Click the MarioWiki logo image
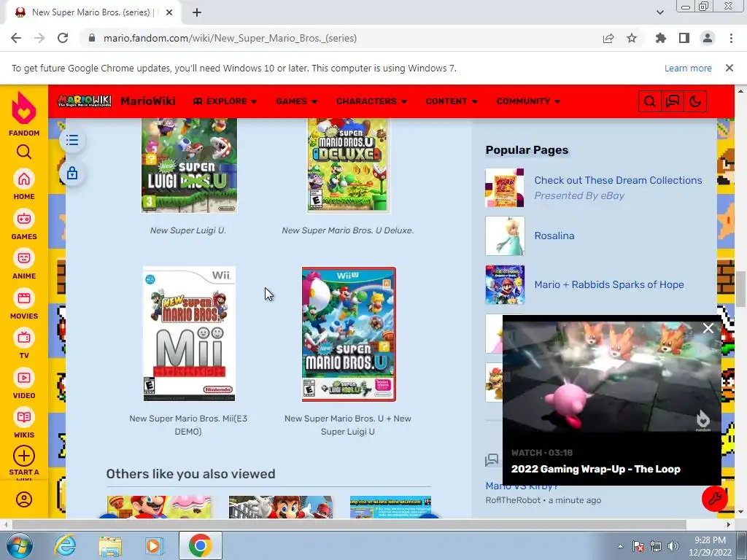Viewport: 747px width, 560px height. click(x=85, y=101)
